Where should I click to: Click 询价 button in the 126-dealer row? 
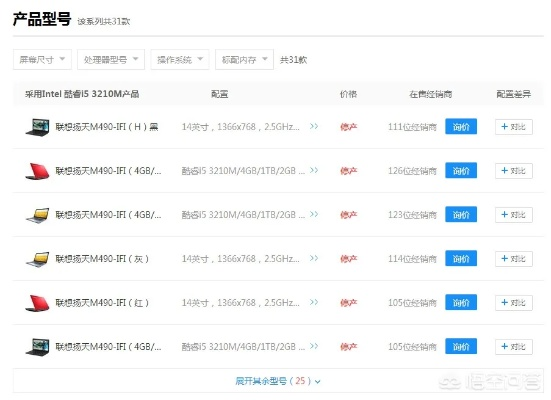461,170
